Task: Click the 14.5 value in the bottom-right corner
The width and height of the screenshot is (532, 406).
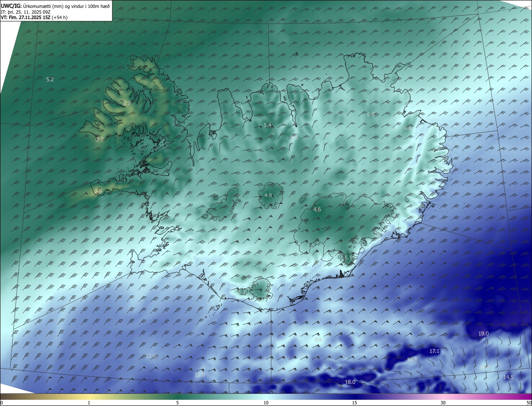Action: tap(508, 377)
